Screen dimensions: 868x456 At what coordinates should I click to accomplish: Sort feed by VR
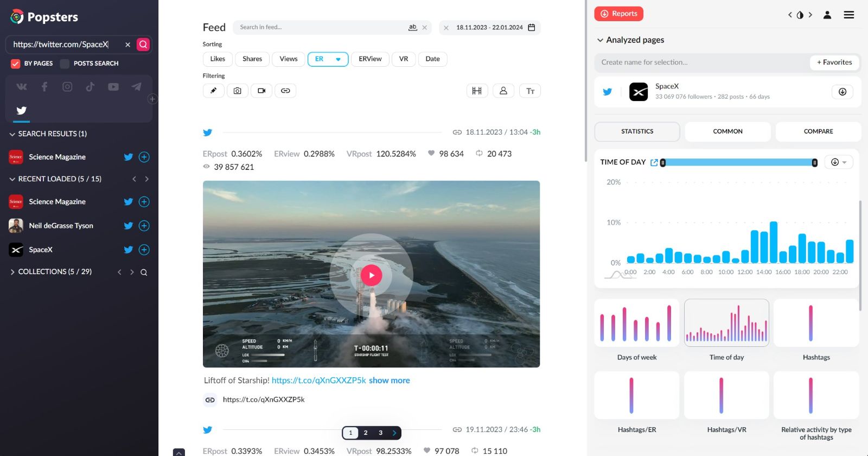click(404, 59)
